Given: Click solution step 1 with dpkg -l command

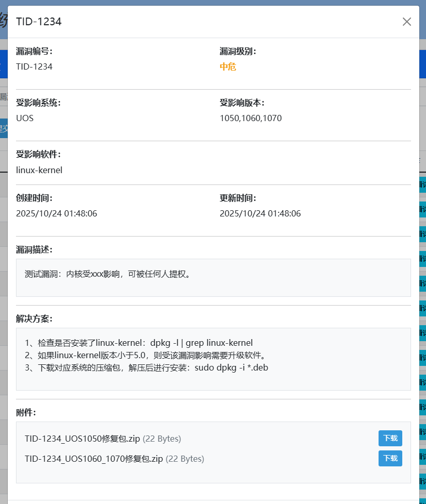Looking at the screenshot, I should pos(139,343).
